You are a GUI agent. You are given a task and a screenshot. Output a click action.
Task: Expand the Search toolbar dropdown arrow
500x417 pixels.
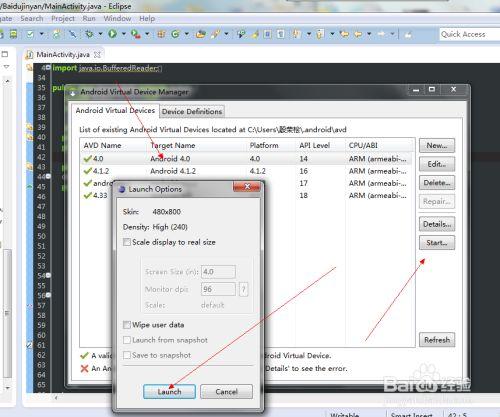pos(226,34)
